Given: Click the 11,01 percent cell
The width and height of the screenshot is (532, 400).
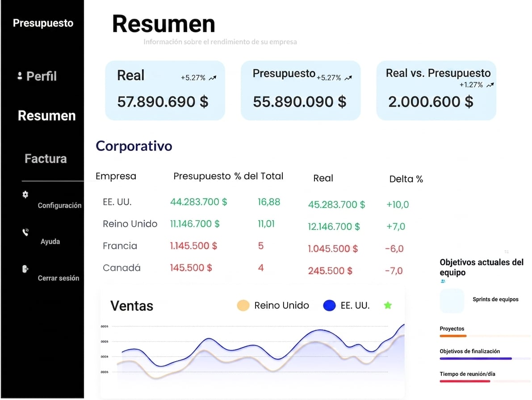Looking at the screenshot, I should point(266,224).
